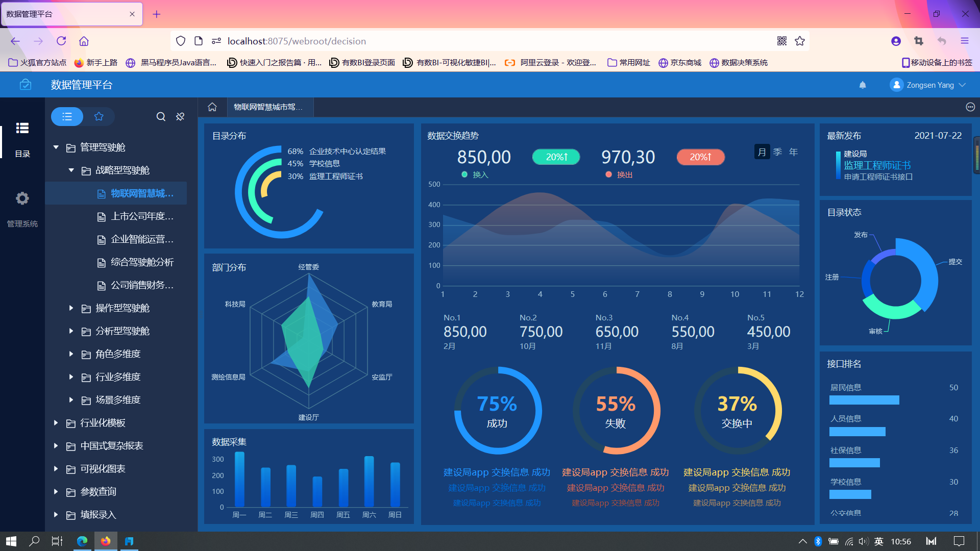
Task: Expand the 场景多维度 folder
Action: [71, 400]
